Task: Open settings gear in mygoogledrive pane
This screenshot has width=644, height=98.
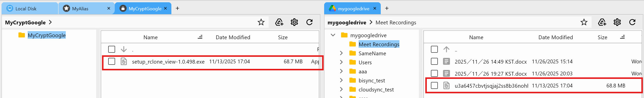Action: coord(617,22)
